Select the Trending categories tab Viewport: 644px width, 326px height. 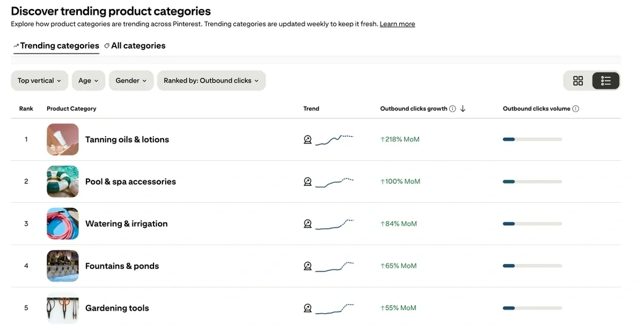[x=56, y=46]
